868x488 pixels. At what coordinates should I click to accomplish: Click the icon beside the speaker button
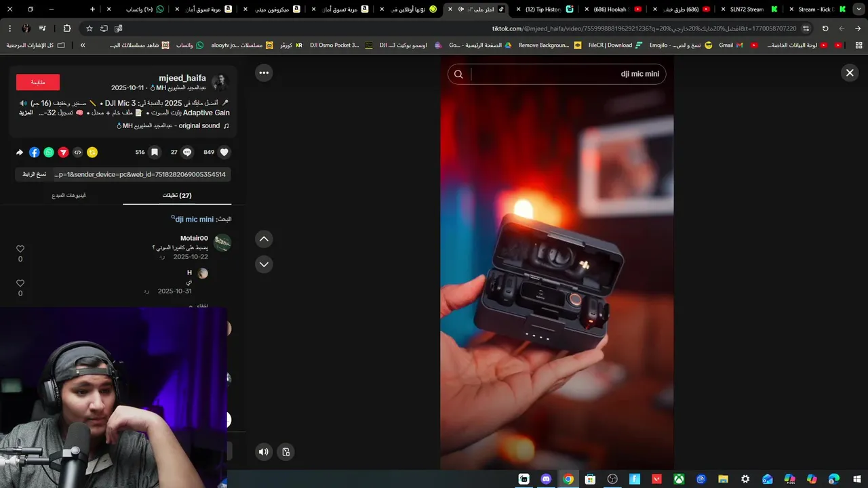click(286, 452)
